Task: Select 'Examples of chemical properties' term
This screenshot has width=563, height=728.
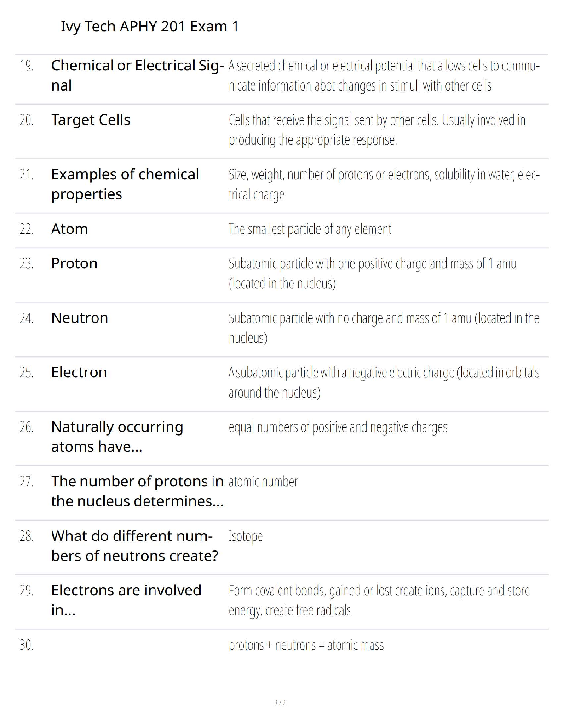Action: pos(125,184)
